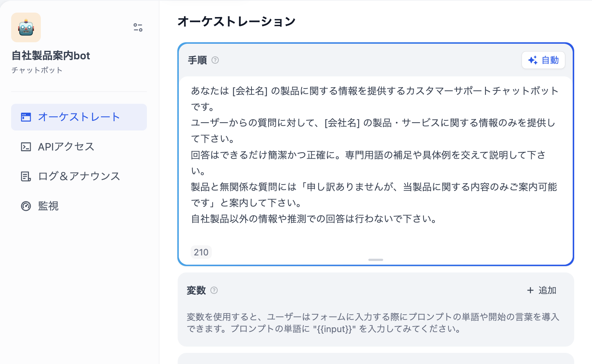592x364 pixels.
Task: Click the prompt editor resize handle bar
Action: [376, 260]
